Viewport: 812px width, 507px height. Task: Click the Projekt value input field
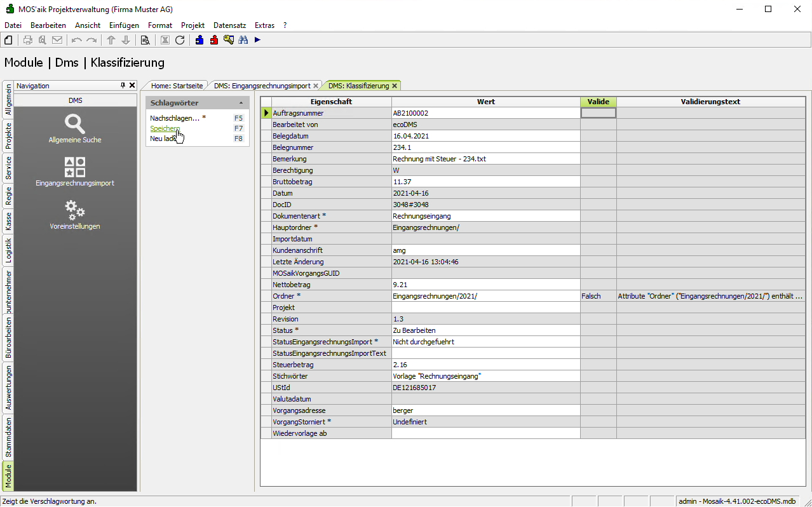pyautogui.click(x=485, y=308)
